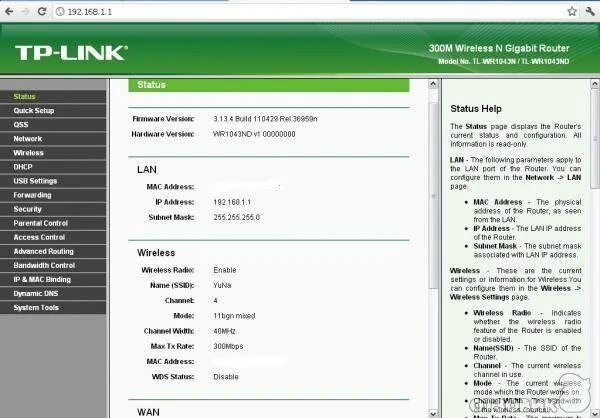The image size is (600, 418).
Task: Click help panel scroll up arrow
Action: point(595,84)
